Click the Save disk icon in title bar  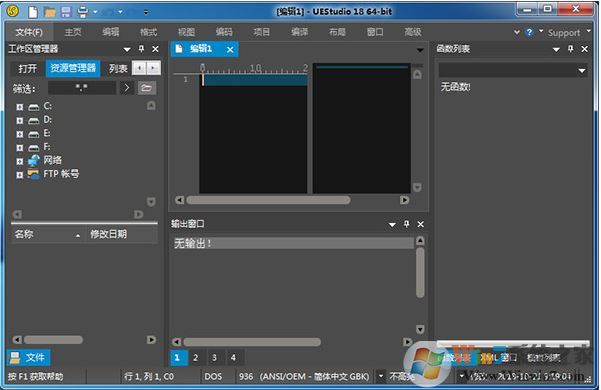[x=66, y=12]
